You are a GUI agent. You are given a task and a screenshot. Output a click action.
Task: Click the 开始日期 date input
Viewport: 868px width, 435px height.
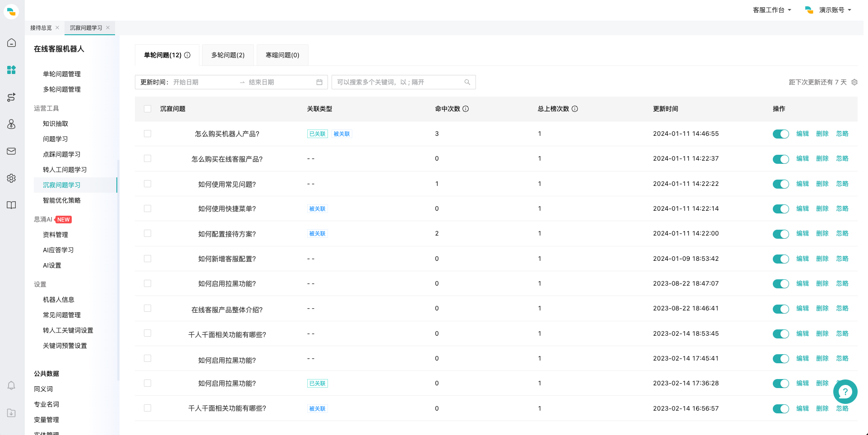click(x=203, y=82)
